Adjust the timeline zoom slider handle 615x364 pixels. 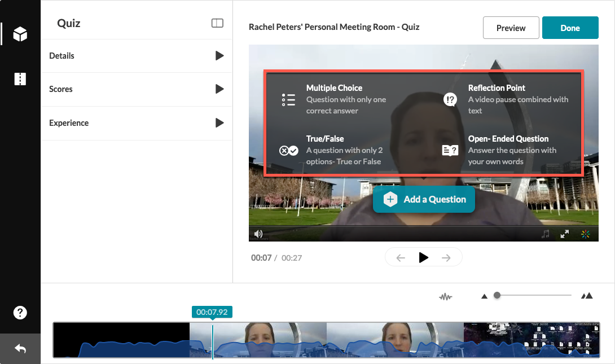click(497, 295)
